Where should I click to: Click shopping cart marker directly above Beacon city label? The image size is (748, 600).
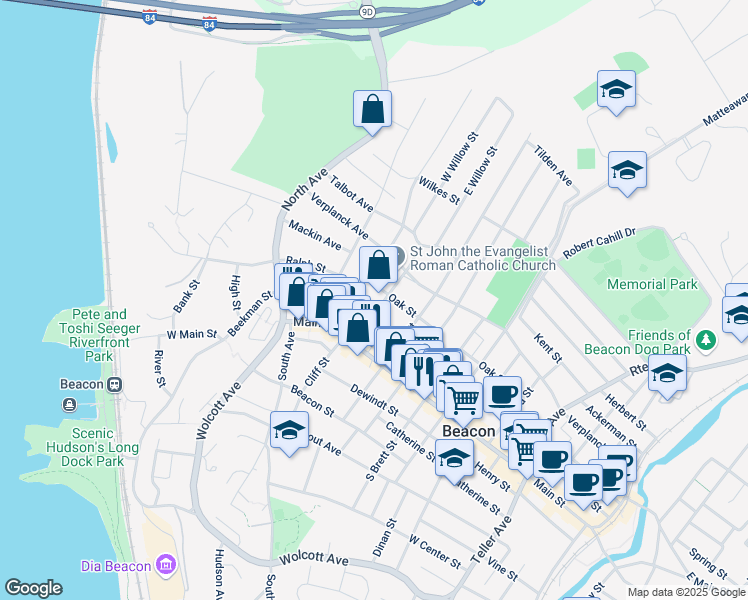(x=463, y=403)
